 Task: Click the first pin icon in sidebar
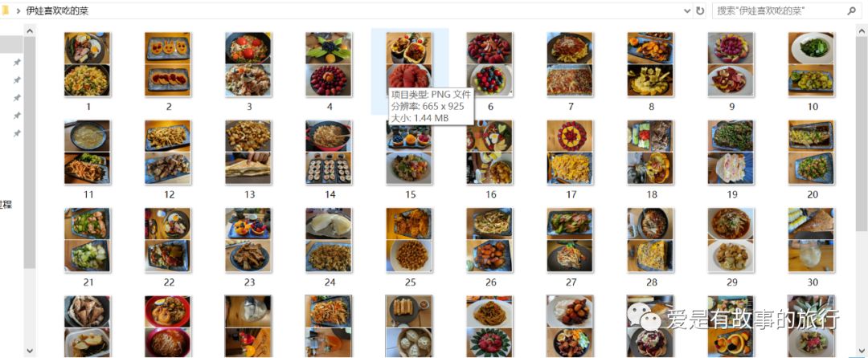[x=17, y=63]
